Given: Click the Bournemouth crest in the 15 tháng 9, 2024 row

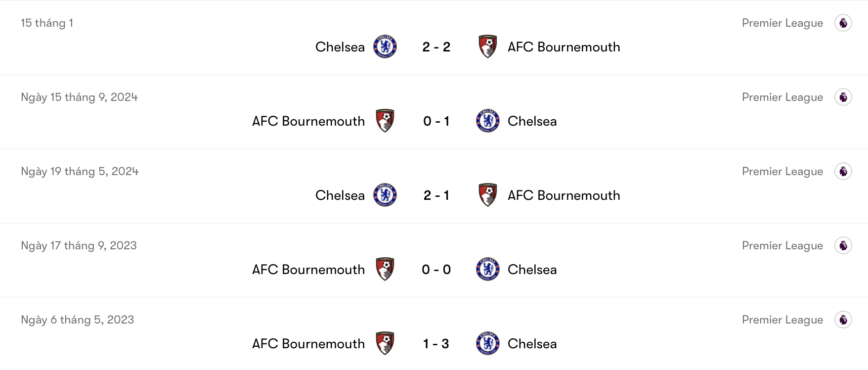Looking at the screenshot, I should pos(386,121).
